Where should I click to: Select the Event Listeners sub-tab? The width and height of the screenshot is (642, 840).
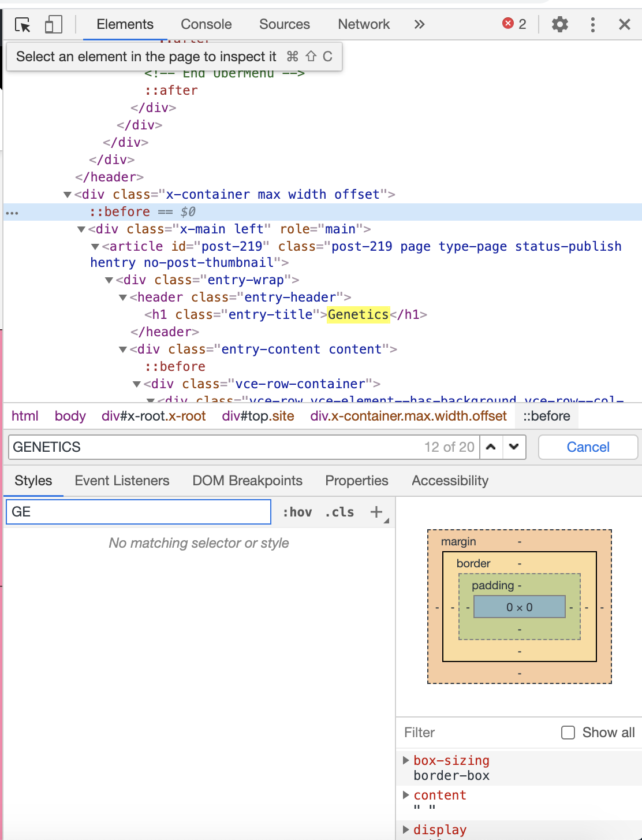(x=122, y=481)
